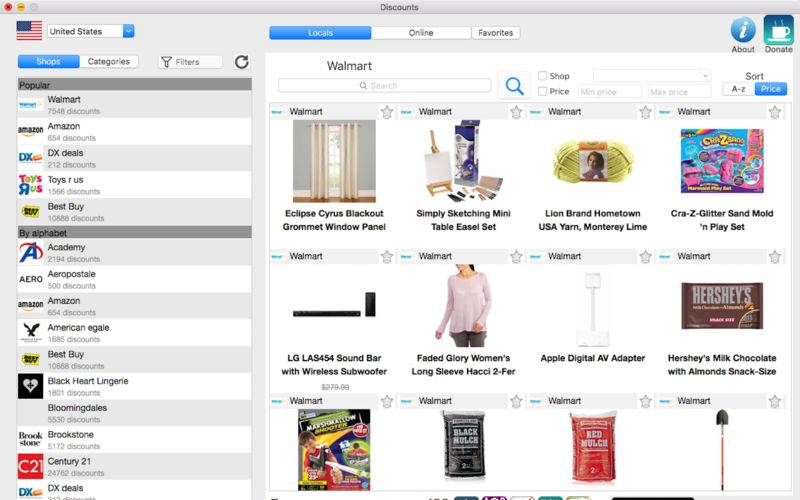This screenshot has width=800, height=500.
Task: Select Aeropostale shop logo
Action: [x=31, y=279]
